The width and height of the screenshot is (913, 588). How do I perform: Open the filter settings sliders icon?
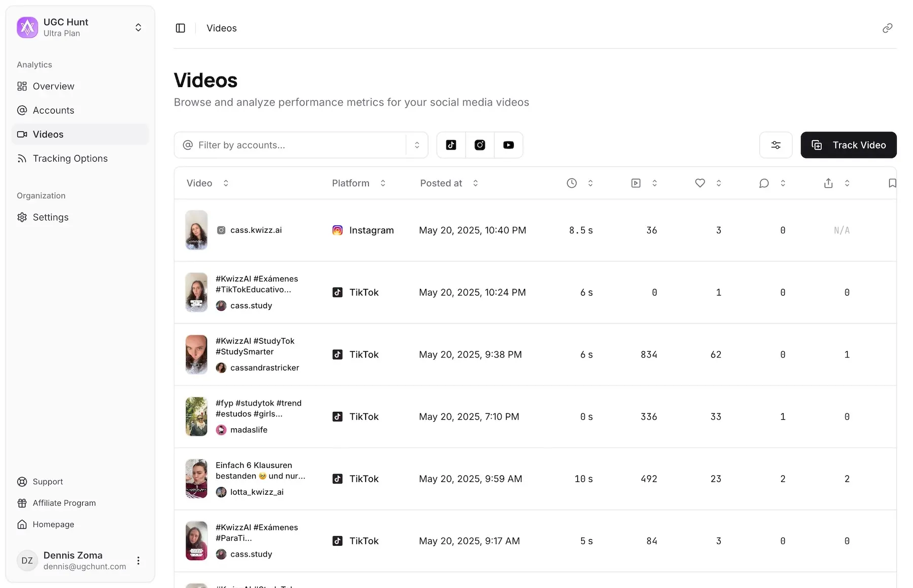click(x=776, y=145)
